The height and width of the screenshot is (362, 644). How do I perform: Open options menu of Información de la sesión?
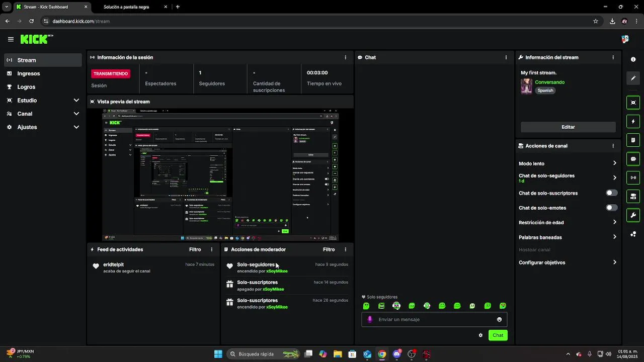tap(345, 57)
